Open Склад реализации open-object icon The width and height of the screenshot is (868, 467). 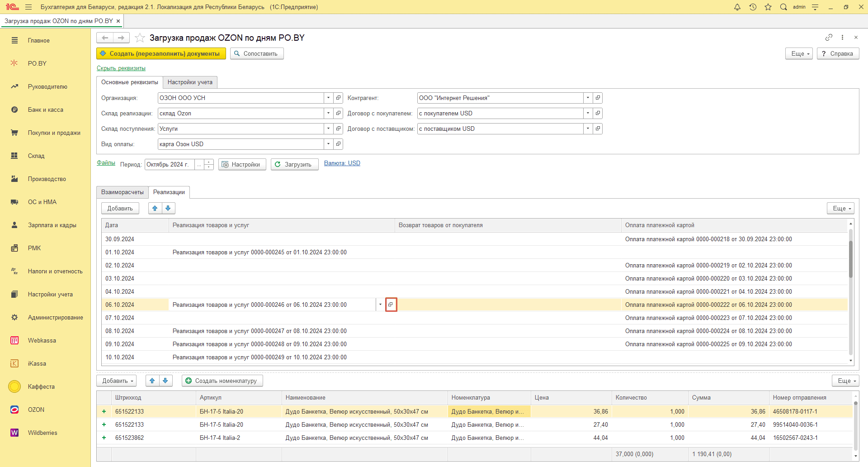coord(338,113)
